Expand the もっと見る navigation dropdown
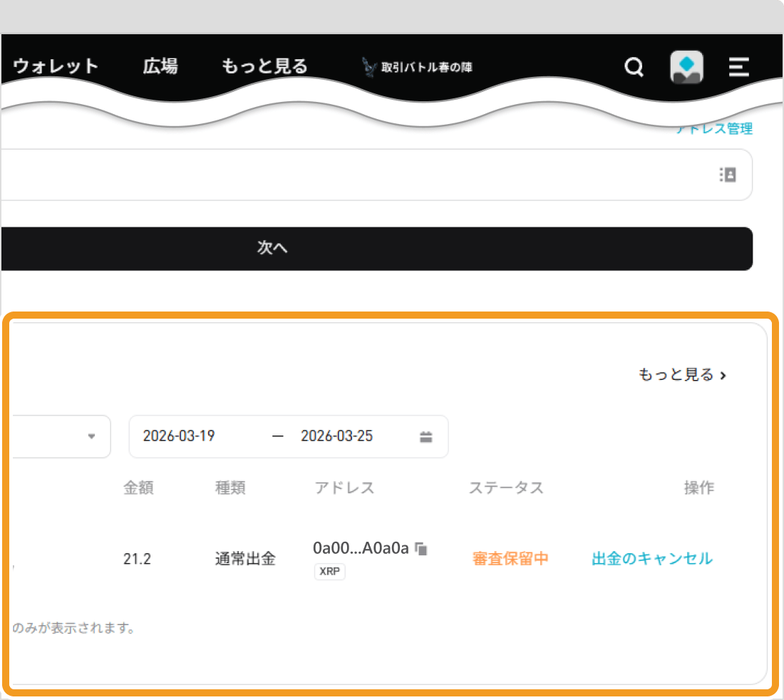Viewport: 784px width, 700px height. tap(264, 66)
